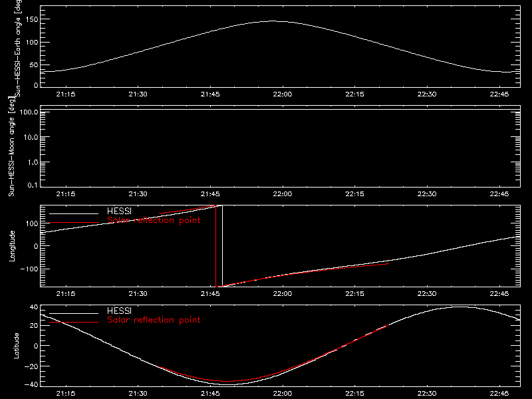Viewport: 532px width, 399px height.
Task: Select Solar reflection point legend text in Longitude panel
Action: pyautogui.click(x=154, y=220)
